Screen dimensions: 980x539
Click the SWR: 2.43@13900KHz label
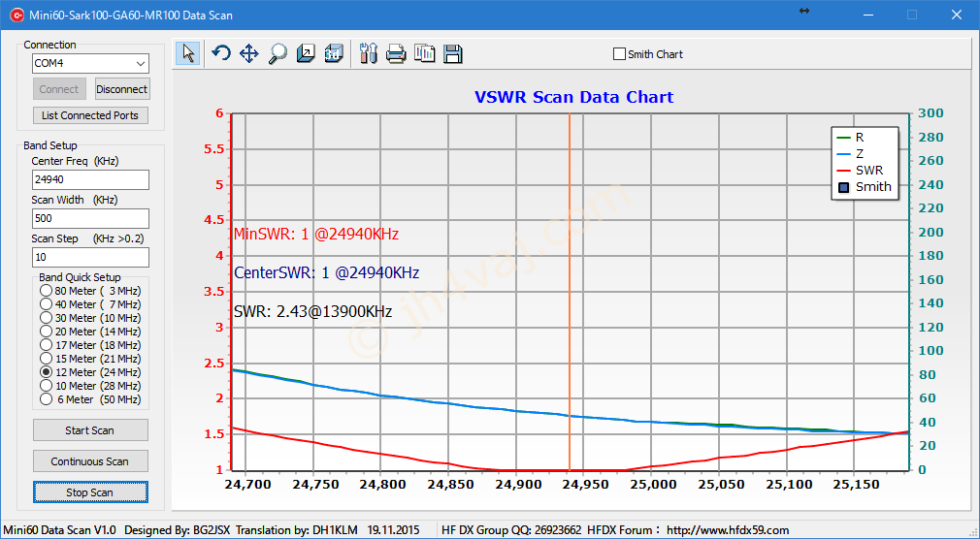pos(312,311)
